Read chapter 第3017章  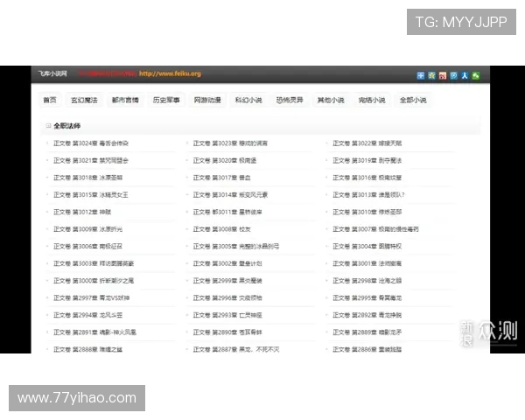pos(221,178)
